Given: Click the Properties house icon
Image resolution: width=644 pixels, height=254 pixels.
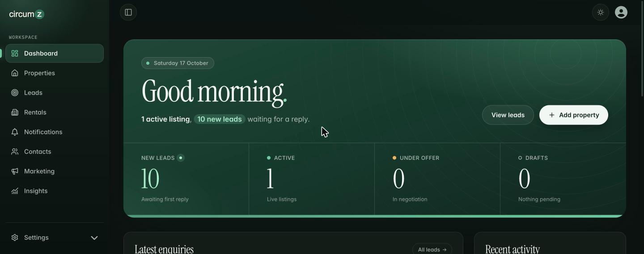Looking at the screenshot, I should pyautogui.click(x=15, y=73).
